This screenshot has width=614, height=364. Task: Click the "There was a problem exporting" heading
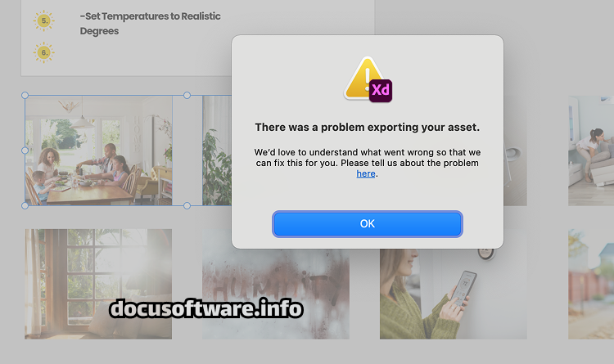368,128
